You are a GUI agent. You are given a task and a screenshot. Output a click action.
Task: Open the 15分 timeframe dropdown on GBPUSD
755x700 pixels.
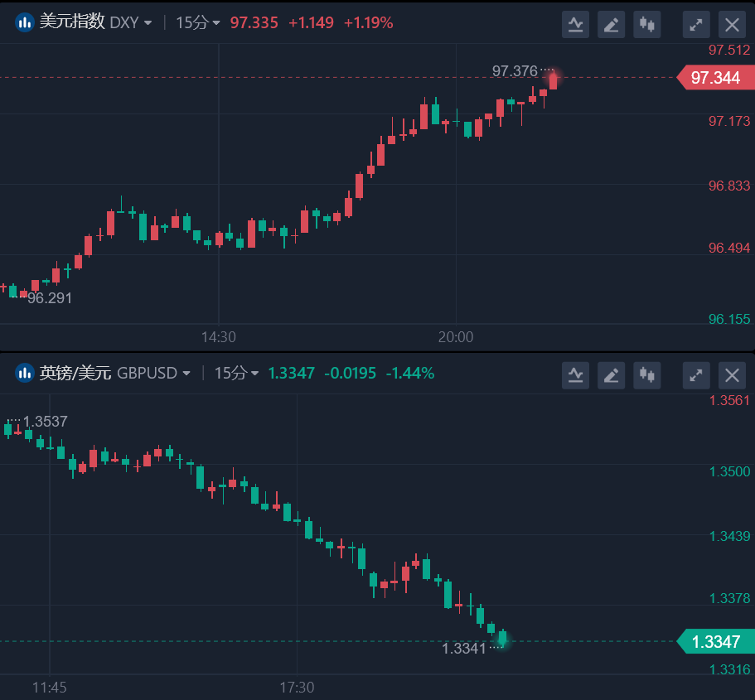pos(236,373)
